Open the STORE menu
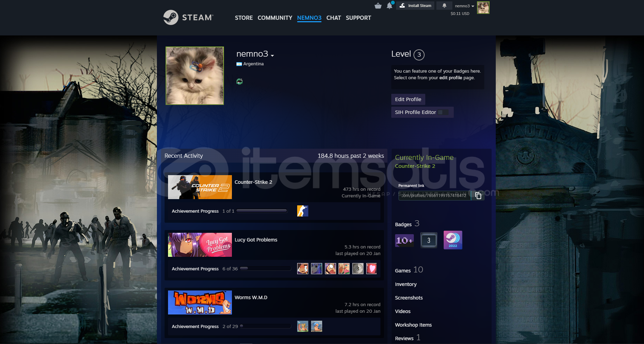Image resolution: width=644 pixels, height=344 pixels. pyautogui.click(x=244, y=18)
